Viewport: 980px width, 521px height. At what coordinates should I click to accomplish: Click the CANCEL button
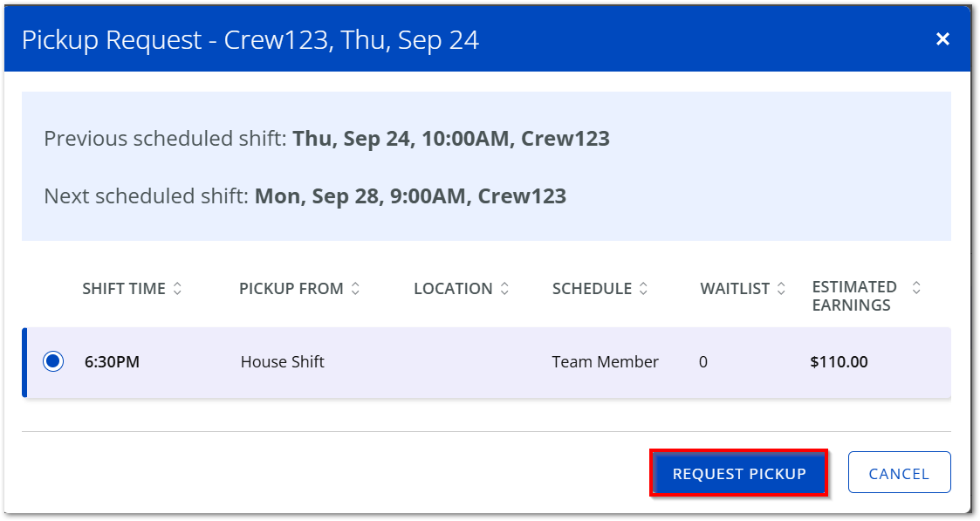(899, 473)
